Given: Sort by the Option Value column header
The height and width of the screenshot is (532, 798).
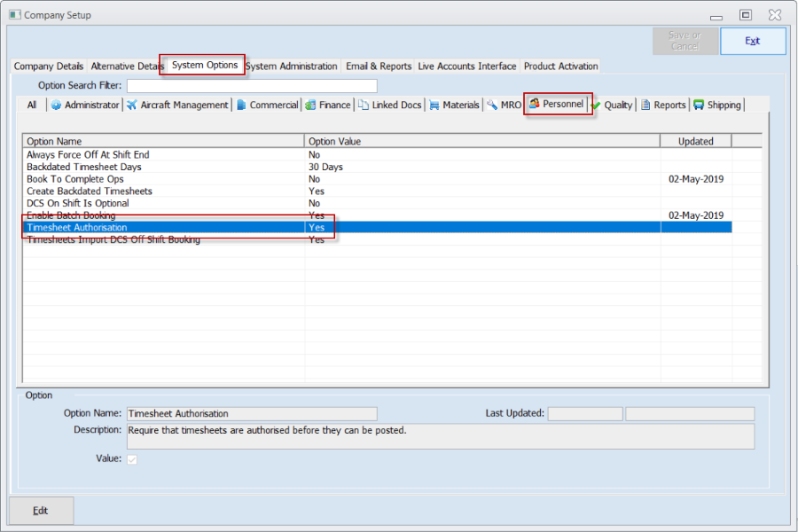Looking at the screenshot, I should point(482,141).
